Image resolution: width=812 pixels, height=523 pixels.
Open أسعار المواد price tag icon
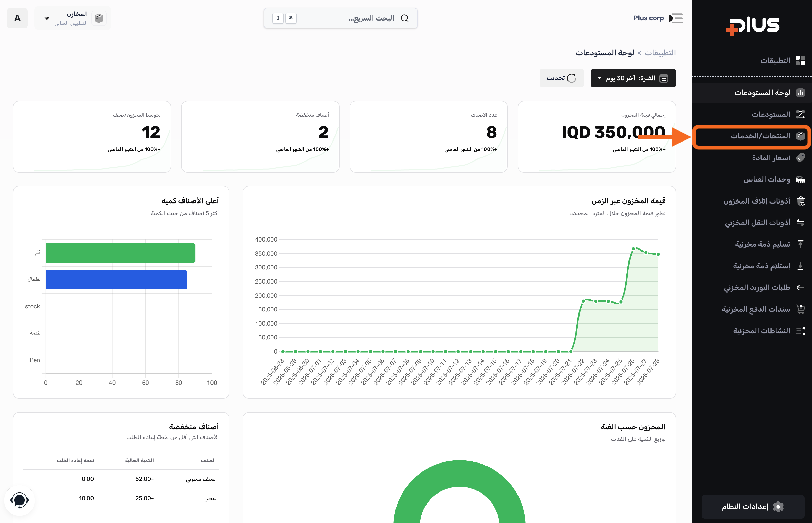click(x=800, y=158)
